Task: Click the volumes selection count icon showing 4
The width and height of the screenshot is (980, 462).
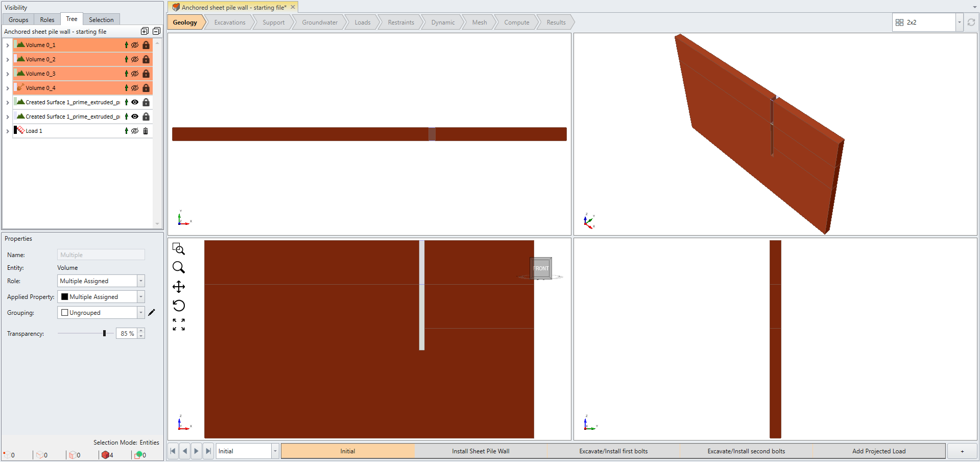Action: pos(105,455)
